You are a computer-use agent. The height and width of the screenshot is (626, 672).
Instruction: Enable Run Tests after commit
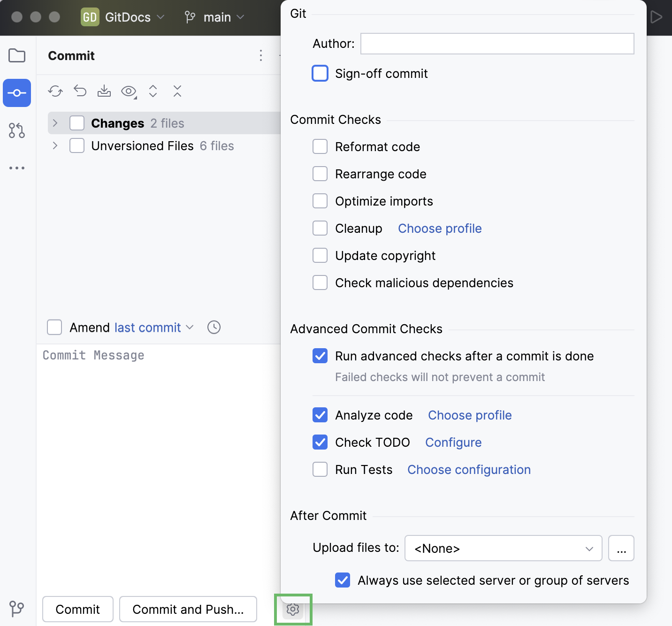pyautogui.click(x=320, y=469)
